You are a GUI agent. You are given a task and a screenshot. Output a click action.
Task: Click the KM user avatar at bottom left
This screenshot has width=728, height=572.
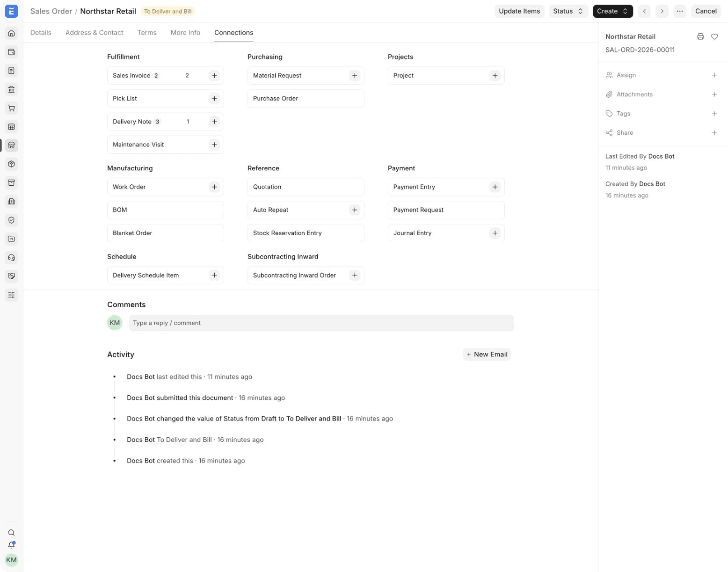[x=11, y=560]
